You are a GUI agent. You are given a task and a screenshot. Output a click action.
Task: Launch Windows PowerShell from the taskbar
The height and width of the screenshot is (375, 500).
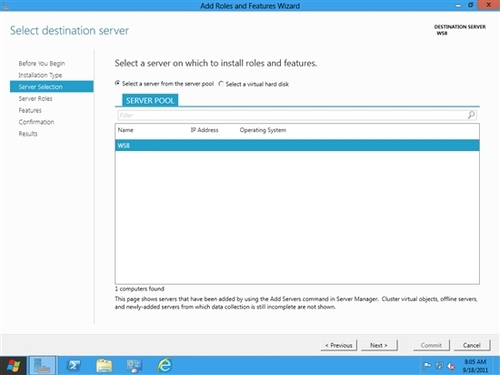(x=74, y=366)
